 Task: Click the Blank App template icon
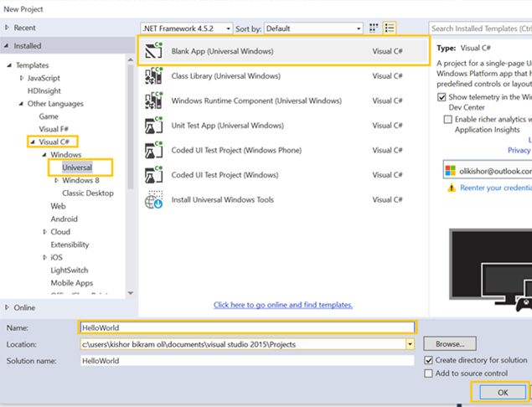(153, 51)
